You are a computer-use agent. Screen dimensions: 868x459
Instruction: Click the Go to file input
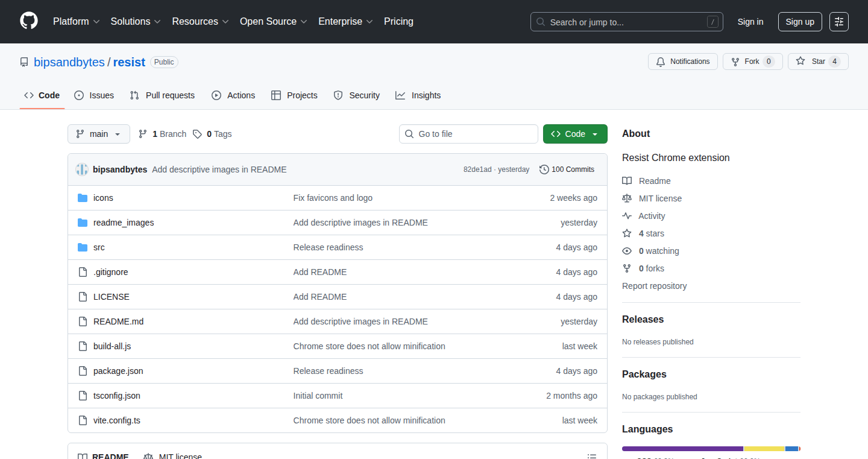(x=468, y=134)
